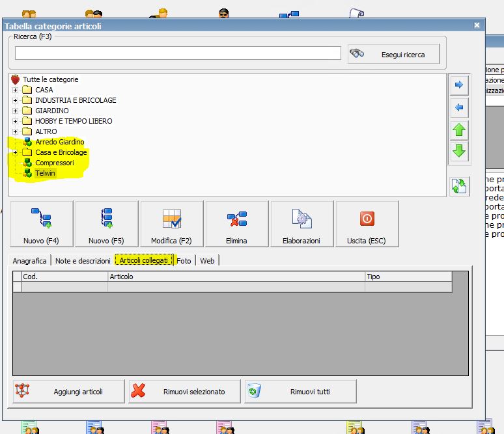The height and width of the screenshot is (434, 504).
Task: Click Rimuovi selezionato button
Action: (184, 392)
